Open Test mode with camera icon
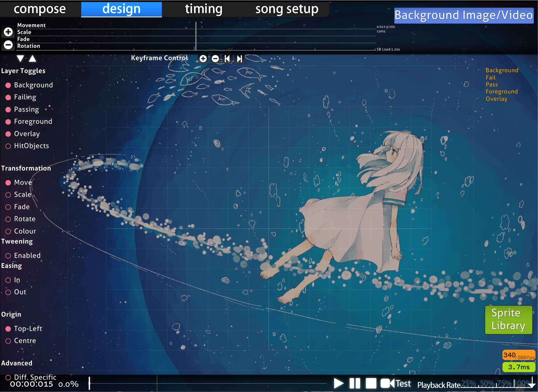 [395, 383]
